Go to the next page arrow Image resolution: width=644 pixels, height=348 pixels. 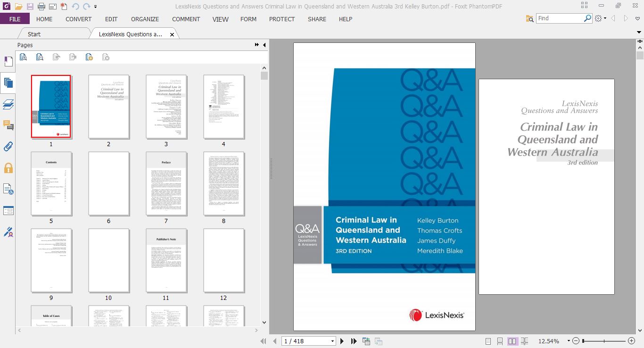click(342, 341)
